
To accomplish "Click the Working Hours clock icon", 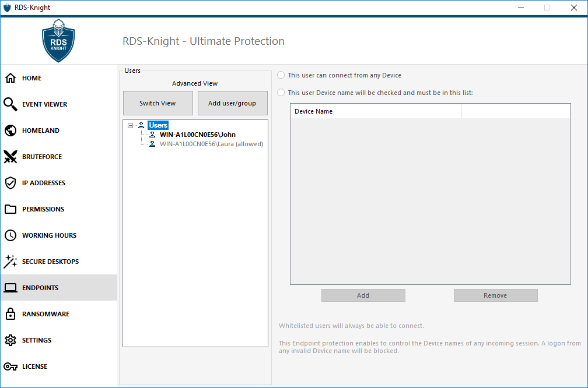I will pyautogui.click(x=10, y=235).
